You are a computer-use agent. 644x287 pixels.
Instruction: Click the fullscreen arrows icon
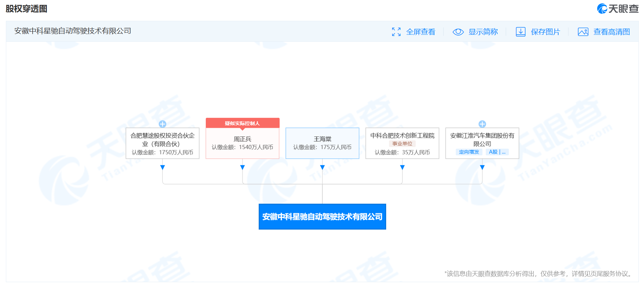click(x=396, y=32)
